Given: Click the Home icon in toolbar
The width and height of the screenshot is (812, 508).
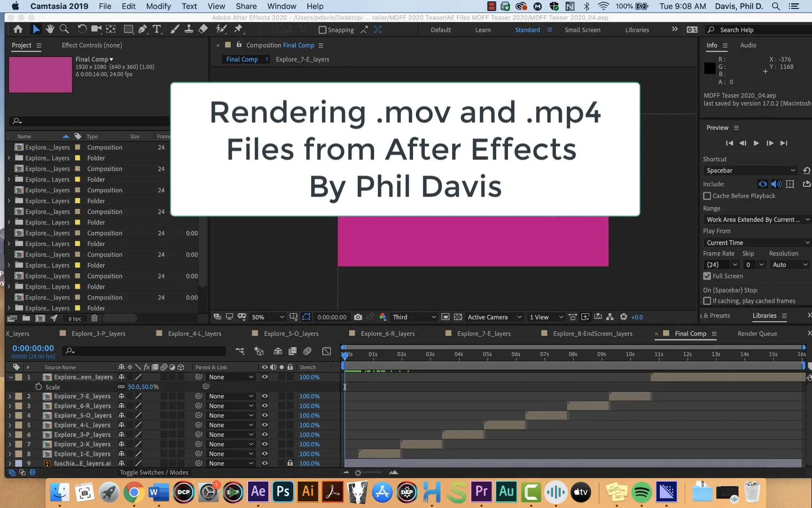Looking at the screenshot, I should [18, 29].
